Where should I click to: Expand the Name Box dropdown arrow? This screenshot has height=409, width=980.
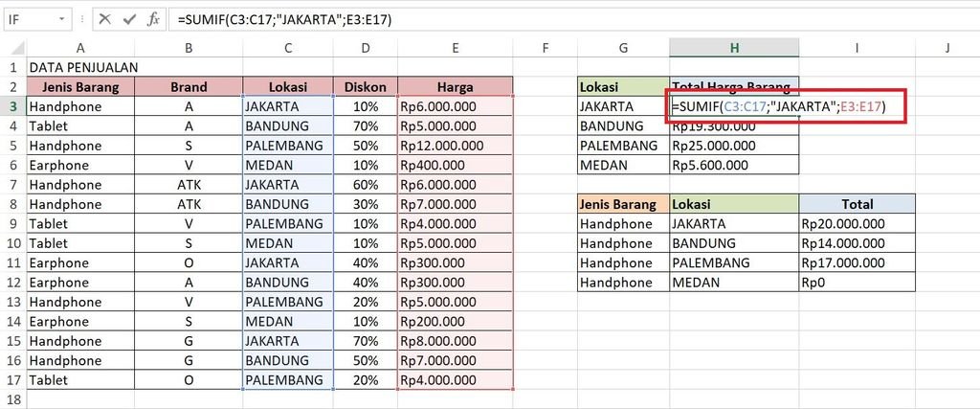[62, 19]
